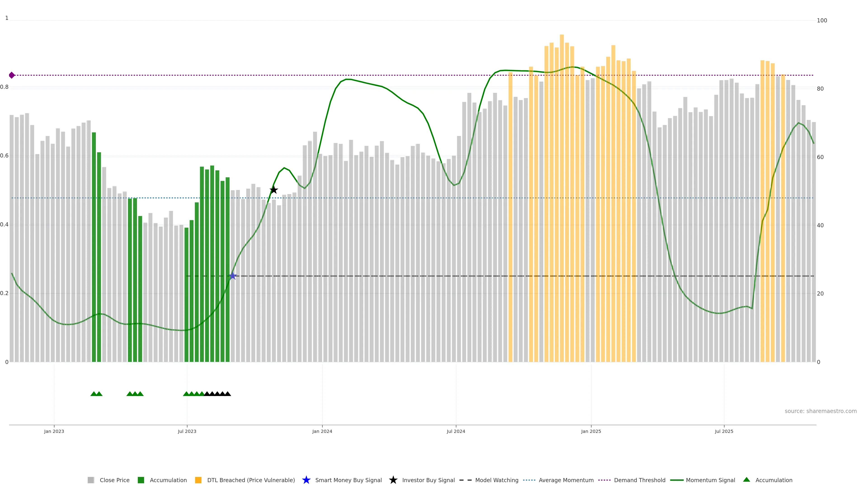Click the gray Close Price legend swatch
Screen dimensions: 868x488
click(91, 480)
